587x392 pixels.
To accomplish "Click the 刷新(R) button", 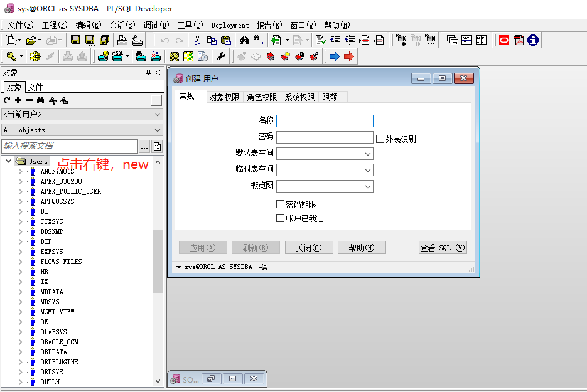I will click(x=256, y=248).
